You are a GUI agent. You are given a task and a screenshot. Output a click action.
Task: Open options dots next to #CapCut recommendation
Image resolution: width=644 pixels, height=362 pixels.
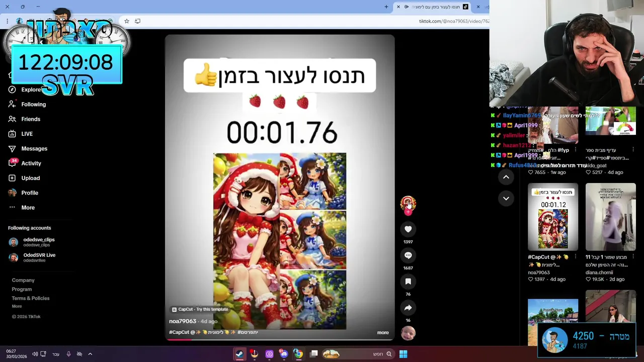[576, 257]
